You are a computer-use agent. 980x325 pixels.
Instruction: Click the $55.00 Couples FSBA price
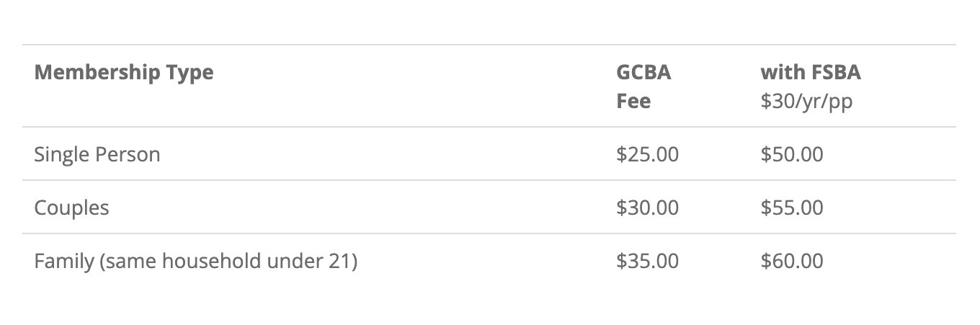pos(791,208)
